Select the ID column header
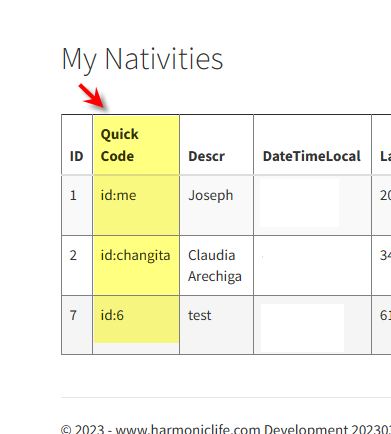The width and height of the screenshot is (391, 434). [77, 145]
